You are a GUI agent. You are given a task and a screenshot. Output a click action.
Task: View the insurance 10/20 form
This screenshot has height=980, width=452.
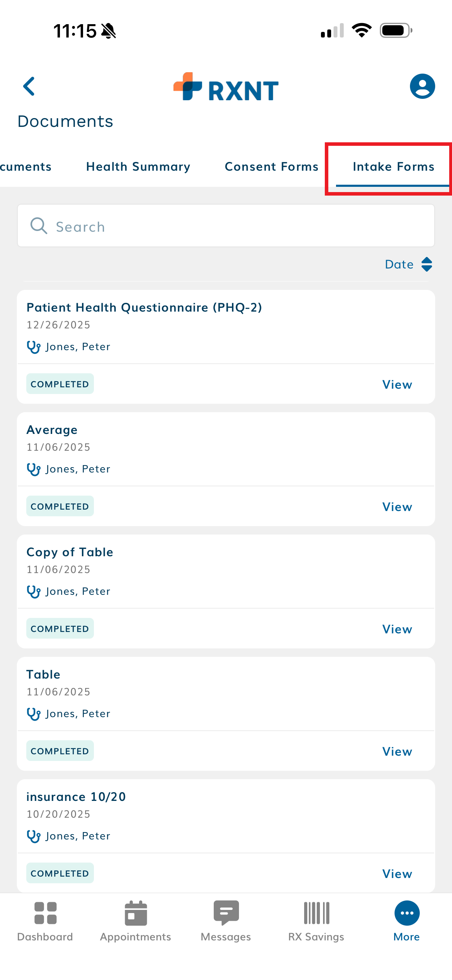397,873
